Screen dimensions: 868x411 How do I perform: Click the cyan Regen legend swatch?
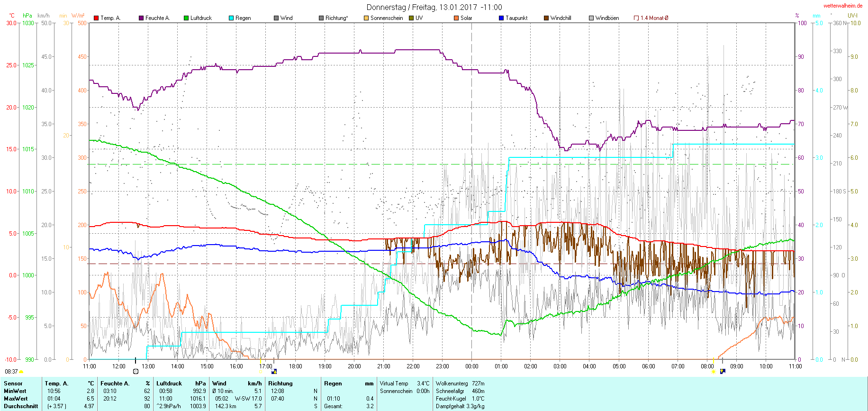point(231,18)
